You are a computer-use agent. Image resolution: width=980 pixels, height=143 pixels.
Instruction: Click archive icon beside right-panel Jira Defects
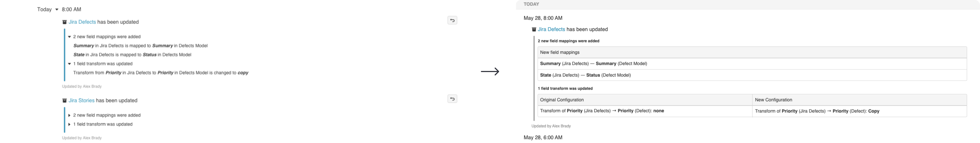[x=534, y=29]
